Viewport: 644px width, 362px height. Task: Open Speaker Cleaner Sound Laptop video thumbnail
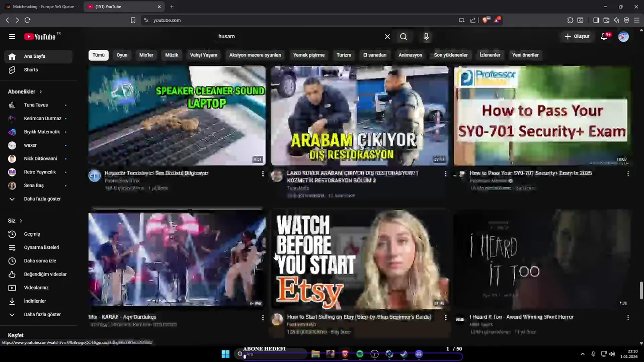click(177, 116)
